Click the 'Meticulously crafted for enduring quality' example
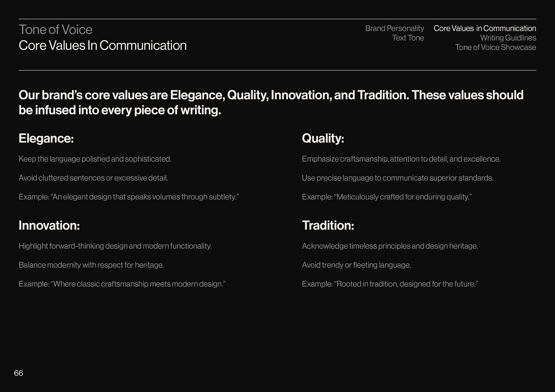 click(387, 197)
